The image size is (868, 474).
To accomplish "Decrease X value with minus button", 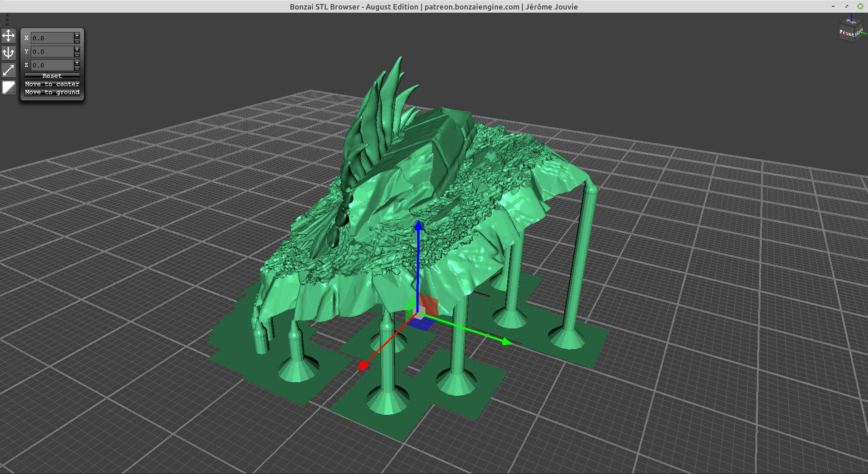I will (x=77, y=41).
